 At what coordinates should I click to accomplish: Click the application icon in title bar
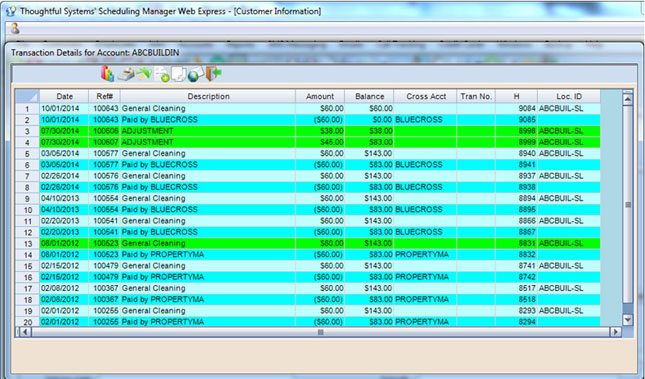pyautogui.click(x=11, y=11)
